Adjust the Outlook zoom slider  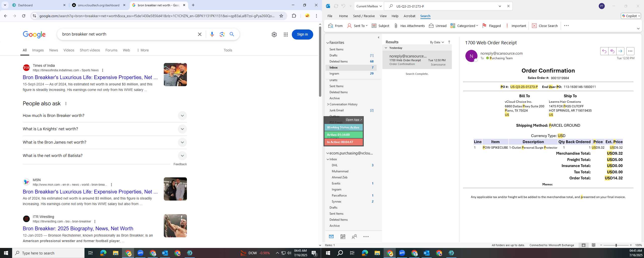point(616,245)
